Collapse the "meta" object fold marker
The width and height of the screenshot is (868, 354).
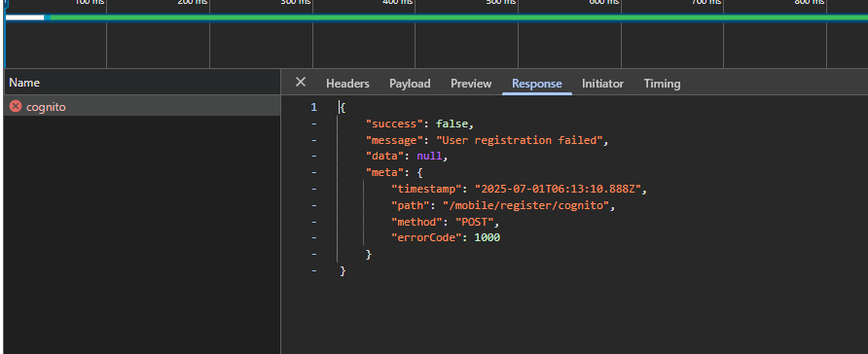pyautogui.click(x=314, y=172)
